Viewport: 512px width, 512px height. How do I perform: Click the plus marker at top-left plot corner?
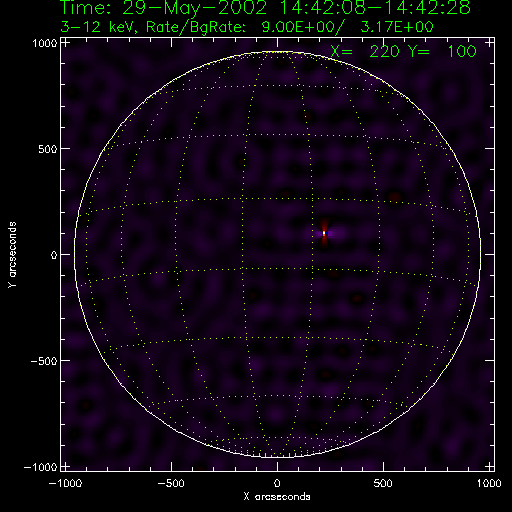(66, 43)
